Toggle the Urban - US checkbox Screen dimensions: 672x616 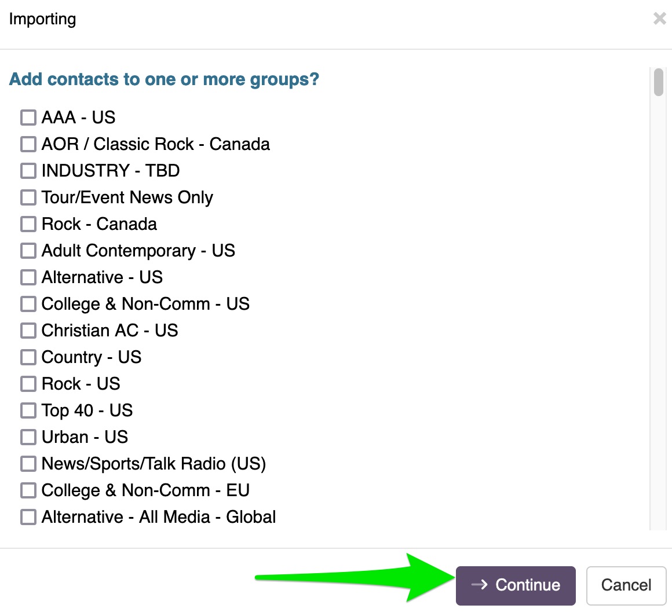point(28,437)
